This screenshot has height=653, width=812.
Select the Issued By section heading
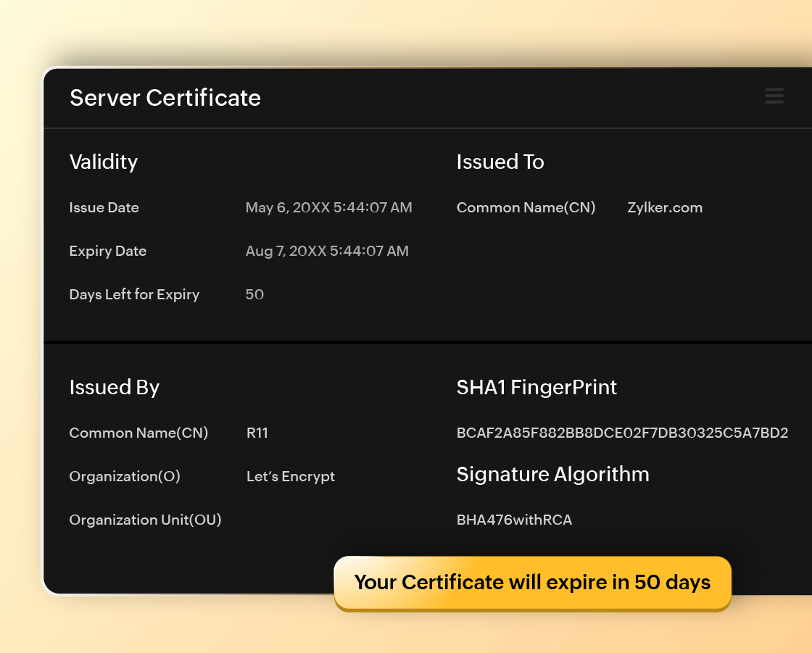114,387
